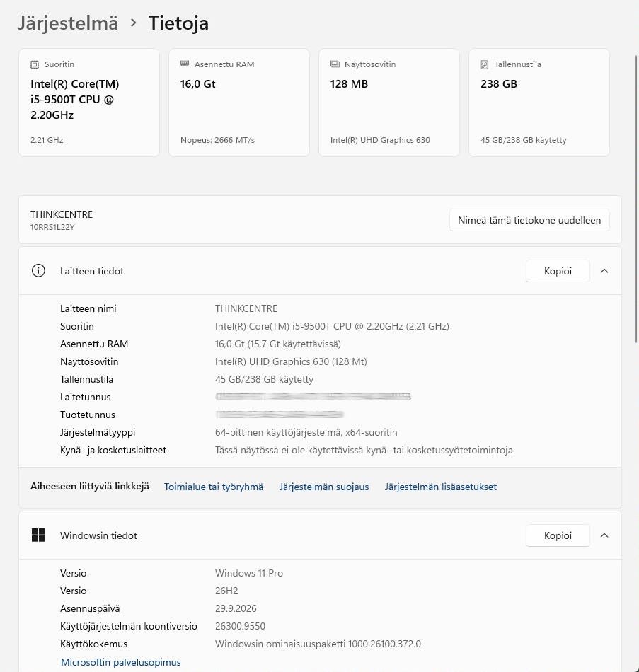The height and width of the screenshot is (672, 639).
Task: Click the Laitteen nimi value THINKCENTRE
Action: tap(246, 308)
